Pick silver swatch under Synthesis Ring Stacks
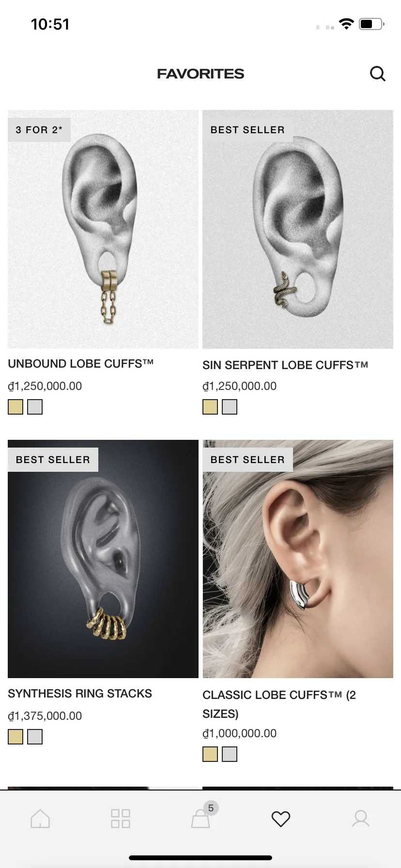 coord(35,737)
